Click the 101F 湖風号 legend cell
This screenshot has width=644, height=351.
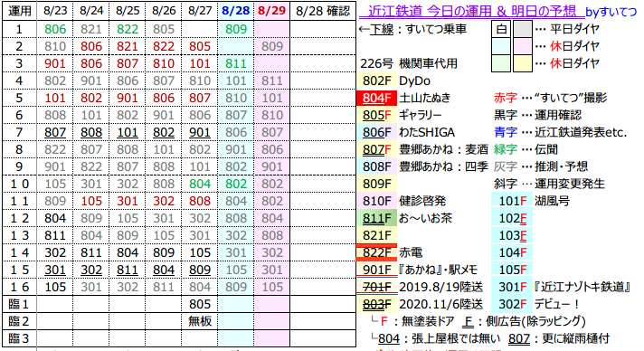512,201
